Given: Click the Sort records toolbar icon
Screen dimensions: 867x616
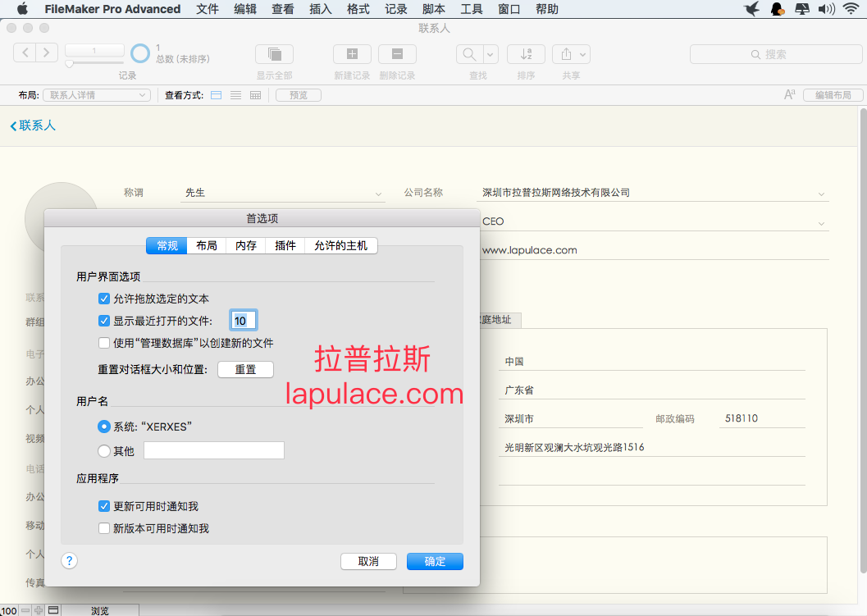Looking at the screenshot, I should [526, 54].
